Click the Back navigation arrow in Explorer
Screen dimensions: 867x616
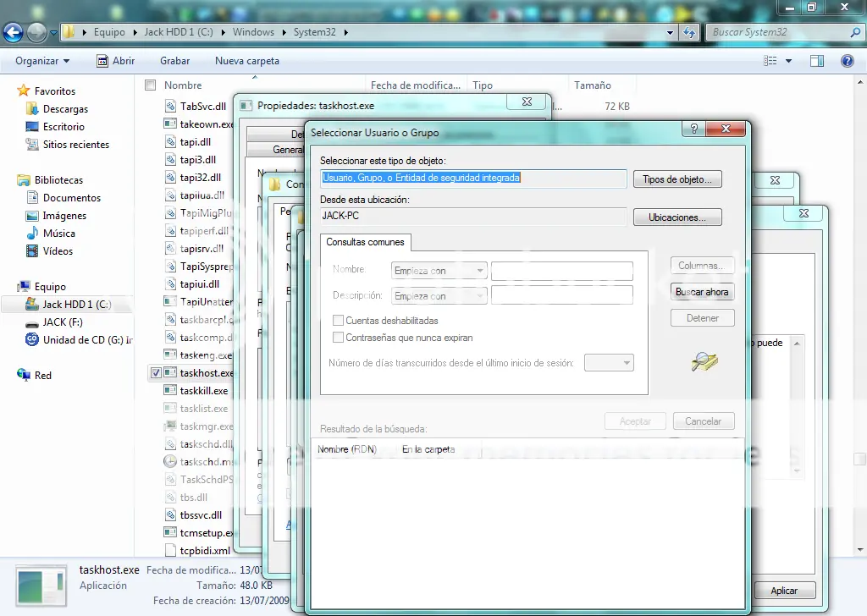(x=14, y=33)
